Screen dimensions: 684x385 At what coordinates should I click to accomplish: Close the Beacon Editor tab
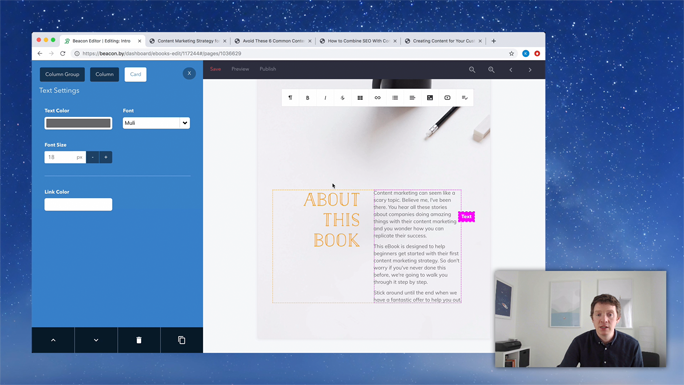pos(140,41)
